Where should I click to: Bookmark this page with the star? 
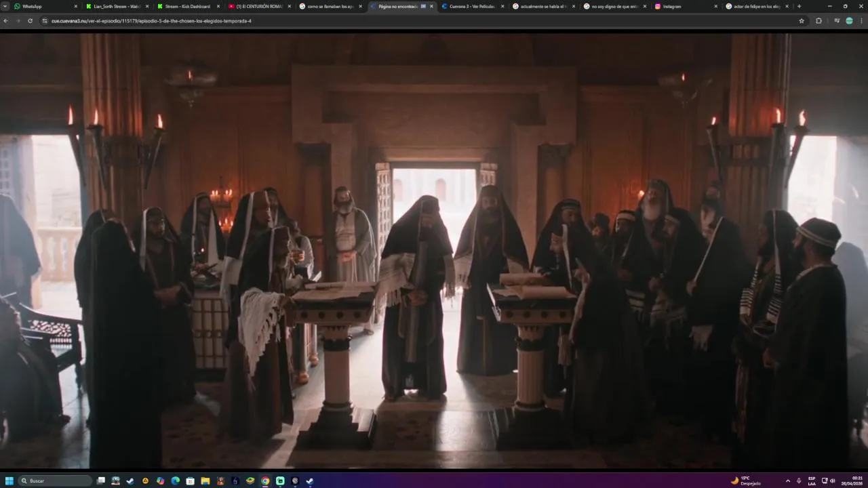point(801,21)
